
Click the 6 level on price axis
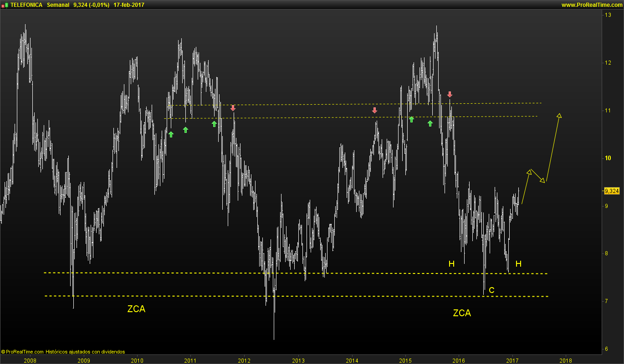(x=606, y=349)
